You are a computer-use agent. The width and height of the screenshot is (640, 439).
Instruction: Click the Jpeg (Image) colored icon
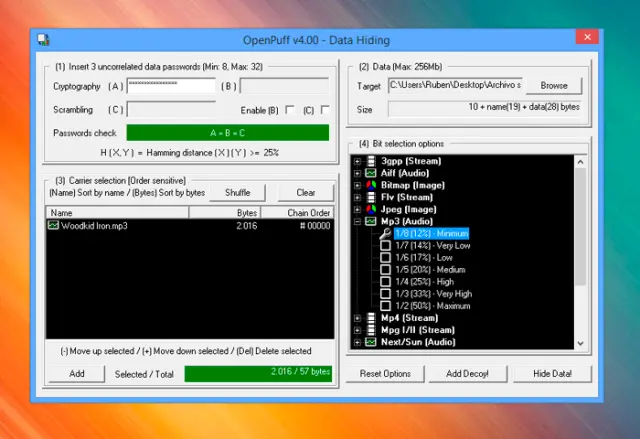(370, 209)
